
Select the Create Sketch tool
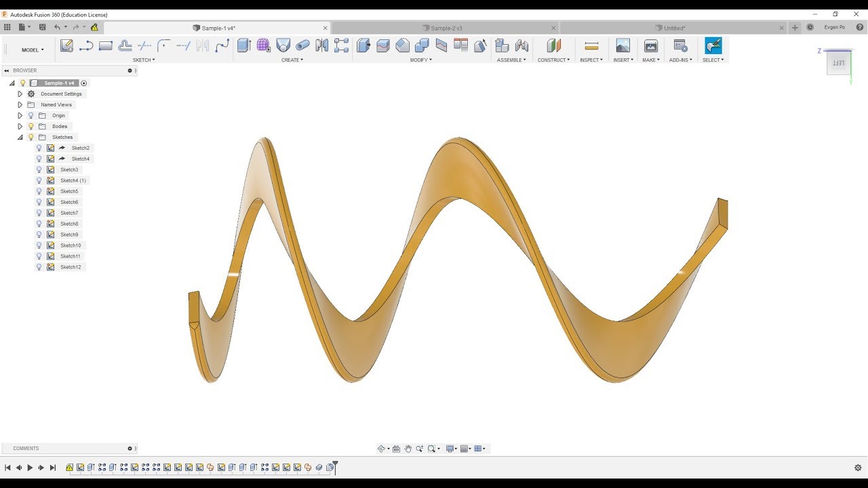point(66,45)
